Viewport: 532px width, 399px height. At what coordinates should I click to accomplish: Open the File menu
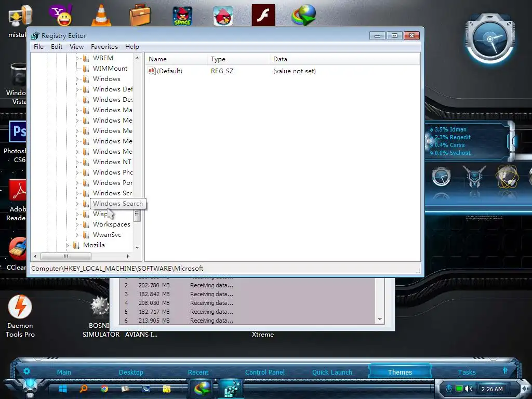[38, 46]
